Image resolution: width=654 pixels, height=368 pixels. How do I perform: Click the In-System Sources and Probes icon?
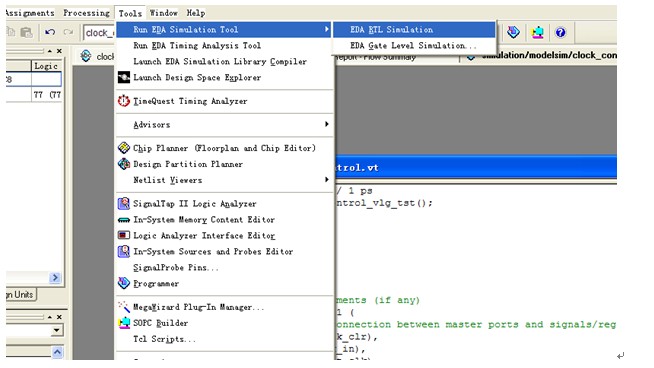(124, 251)
